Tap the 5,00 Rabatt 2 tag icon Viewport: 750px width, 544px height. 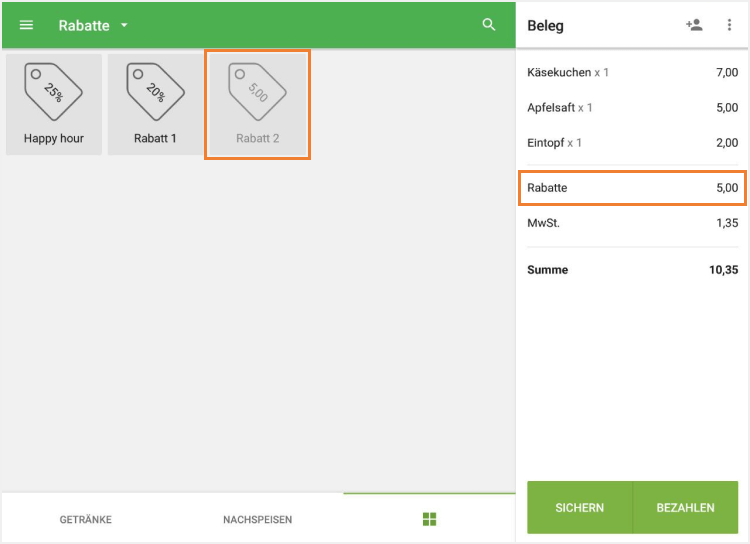[x=257, y=92]
